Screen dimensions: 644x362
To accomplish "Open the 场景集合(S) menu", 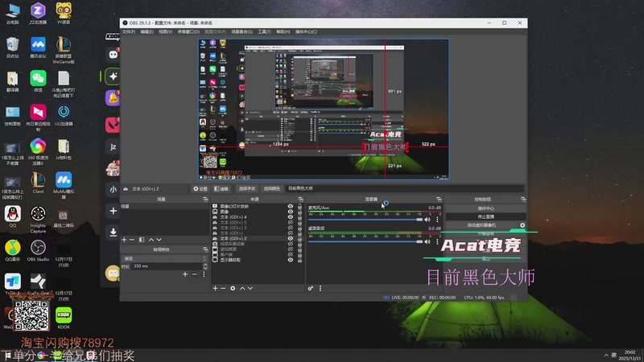I will point(242,31).
